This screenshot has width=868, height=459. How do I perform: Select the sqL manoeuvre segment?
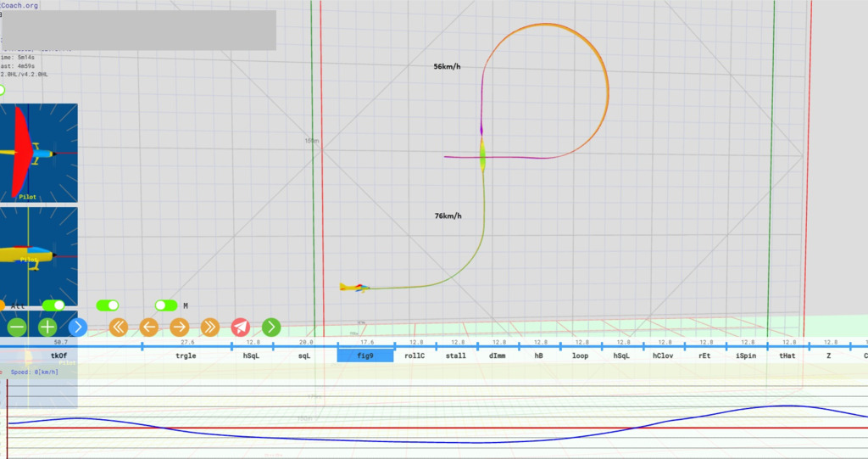[x=304, y=355]
